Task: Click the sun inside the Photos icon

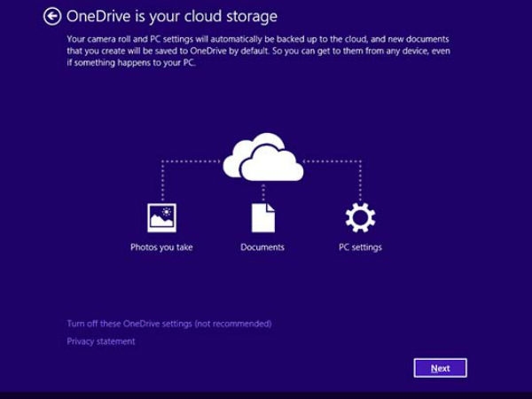Action: 167,212
